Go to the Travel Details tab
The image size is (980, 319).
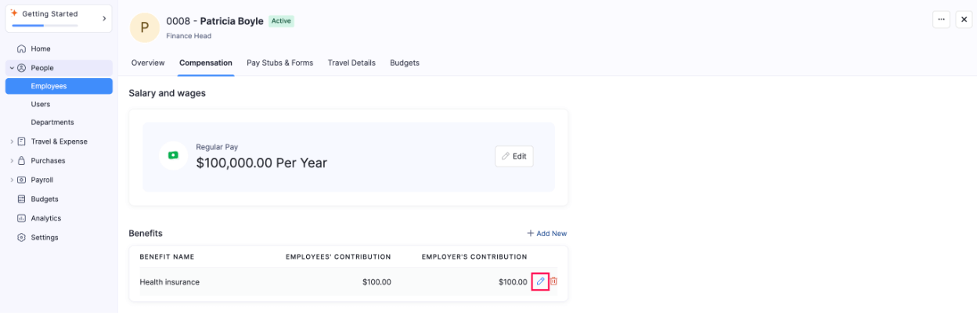click(x=351, y=63)
